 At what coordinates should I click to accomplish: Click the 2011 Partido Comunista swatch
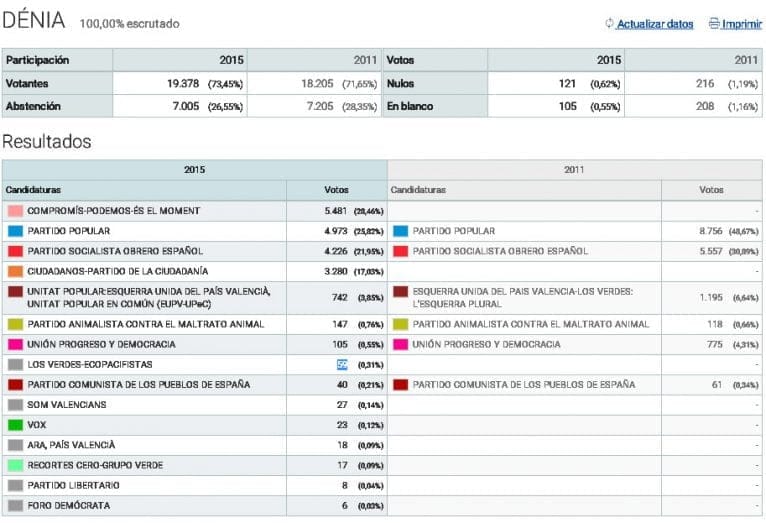tap(401, 385)
